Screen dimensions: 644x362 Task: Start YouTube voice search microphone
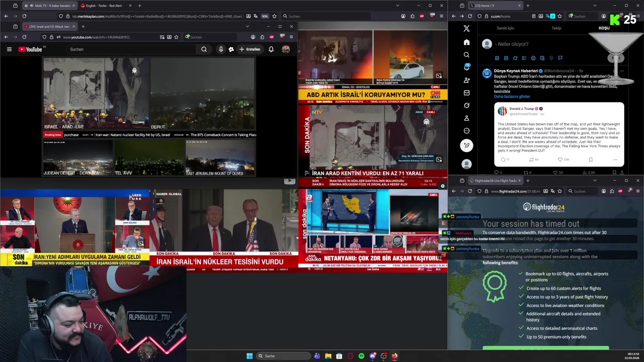220,49
